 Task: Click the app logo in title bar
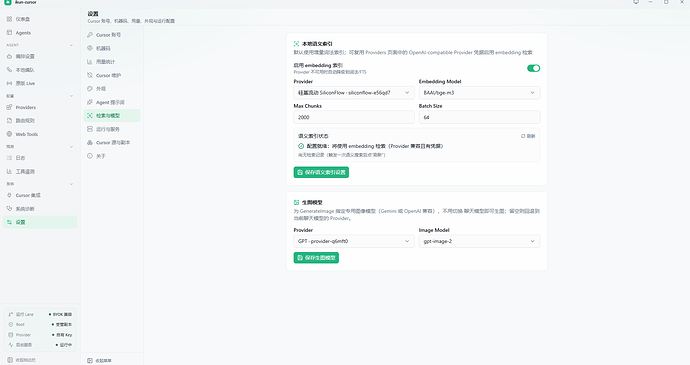(7, 2)
